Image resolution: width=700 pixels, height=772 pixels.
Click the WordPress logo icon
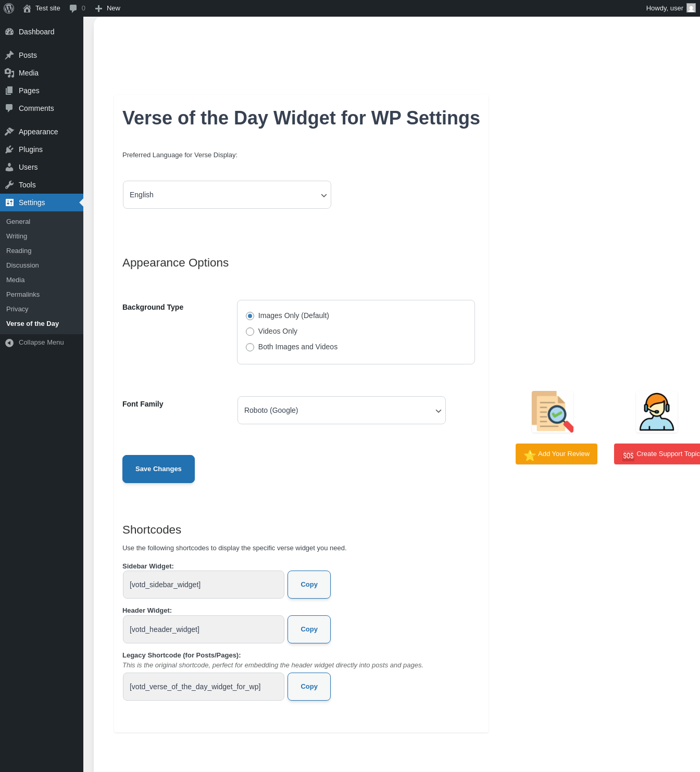coord(9,8)
